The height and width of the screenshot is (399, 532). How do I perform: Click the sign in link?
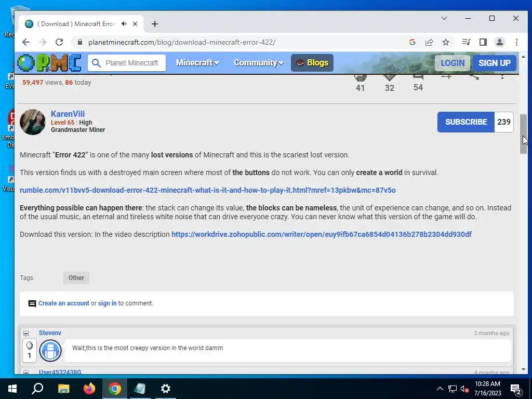pyautogui.click(x=107, y=303)
